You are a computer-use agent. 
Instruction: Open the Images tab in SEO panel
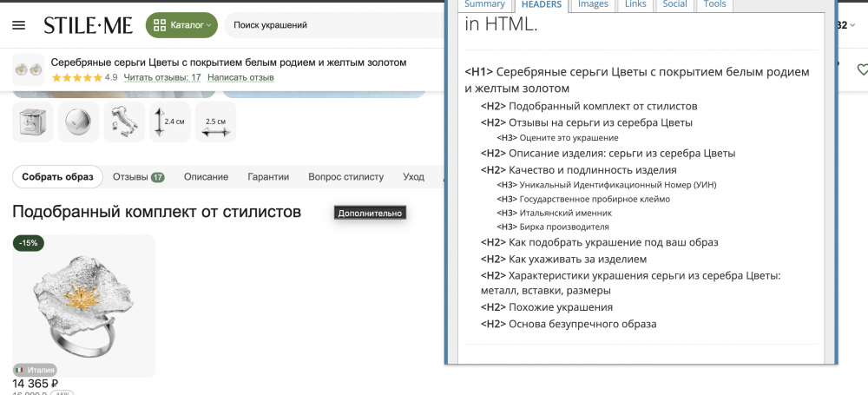tap(593, 4)
